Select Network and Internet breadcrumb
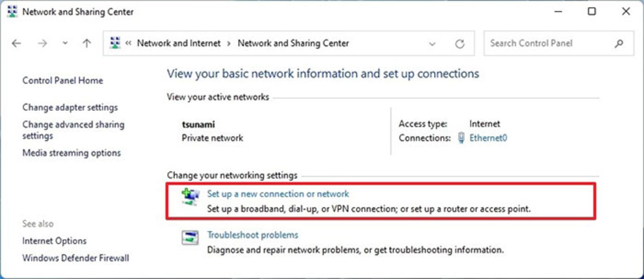The height and width of the screenshot is (279, 644). pyautogui.click(x=179, y=43)
